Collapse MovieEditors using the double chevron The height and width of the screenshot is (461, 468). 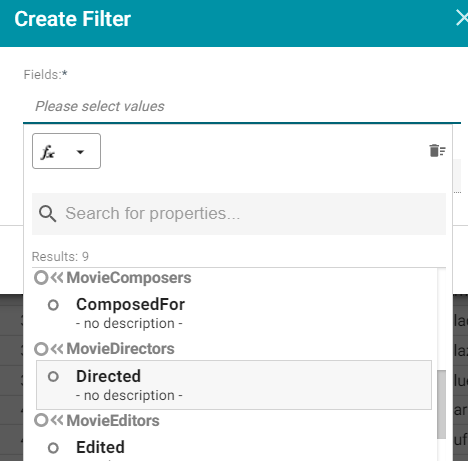click(x=57, y=420)
